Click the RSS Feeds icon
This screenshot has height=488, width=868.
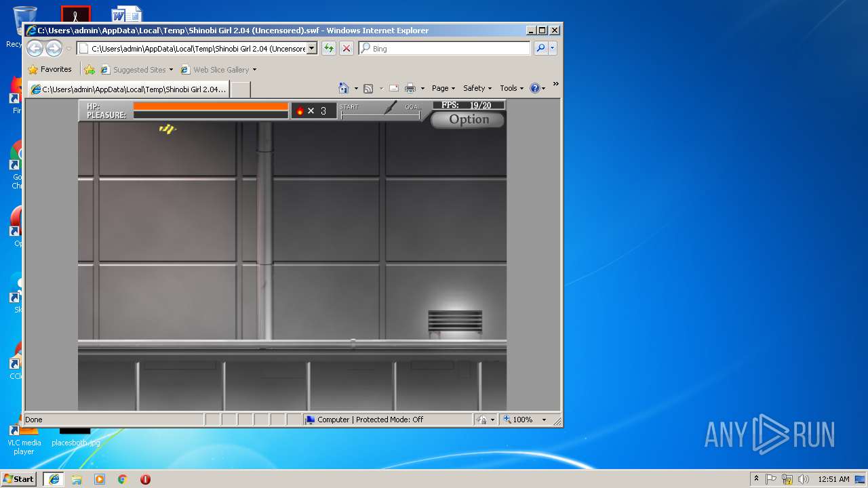tap(368, 89)
